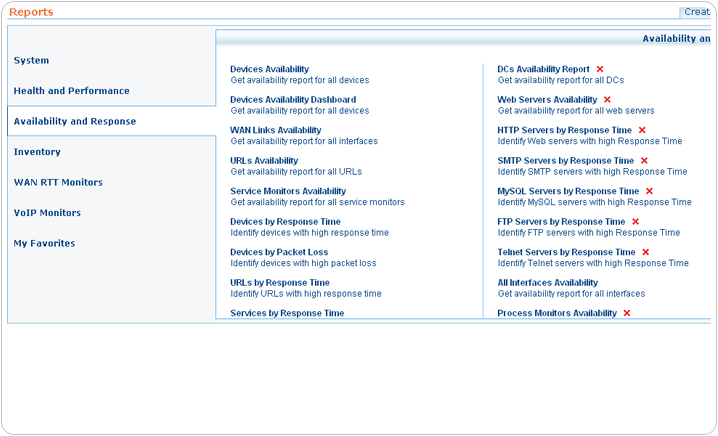View URLs Availability report

tap(264, 161)
